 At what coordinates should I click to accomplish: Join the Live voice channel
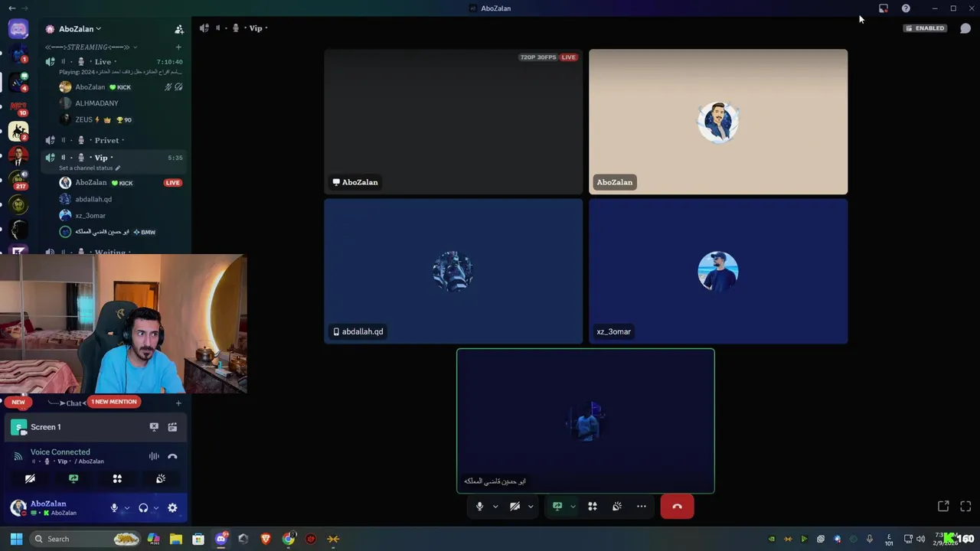coord(115,61)
